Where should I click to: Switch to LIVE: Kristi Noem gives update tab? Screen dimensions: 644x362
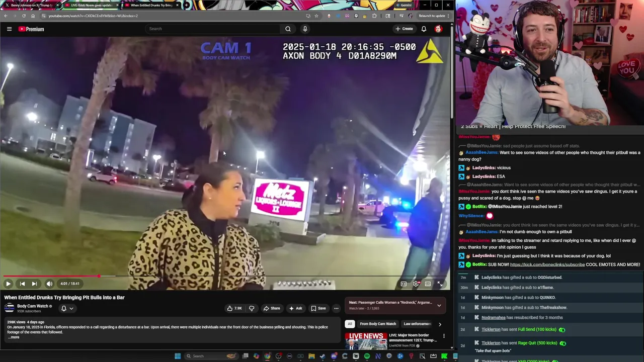pos(92,5)
